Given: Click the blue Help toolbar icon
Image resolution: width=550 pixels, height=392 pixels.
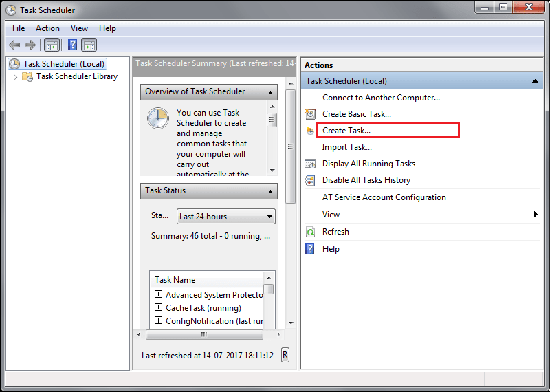Looking at the screenshot, I should pos(72,45).
